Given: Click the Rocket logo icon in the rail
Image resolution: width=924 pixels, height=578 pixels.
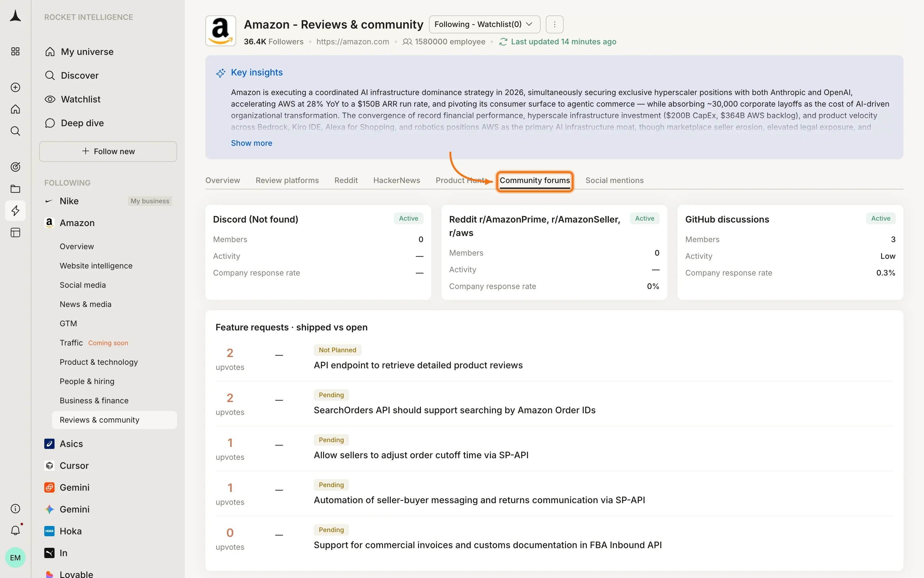Looking at the screenshot, I should tap(15, 16).
